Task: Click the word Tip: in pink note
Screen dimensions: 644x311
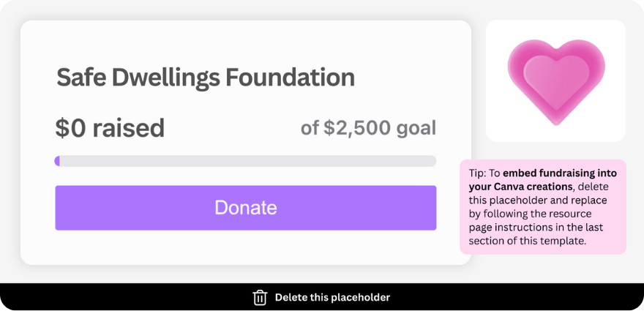Action: (476, 173)
